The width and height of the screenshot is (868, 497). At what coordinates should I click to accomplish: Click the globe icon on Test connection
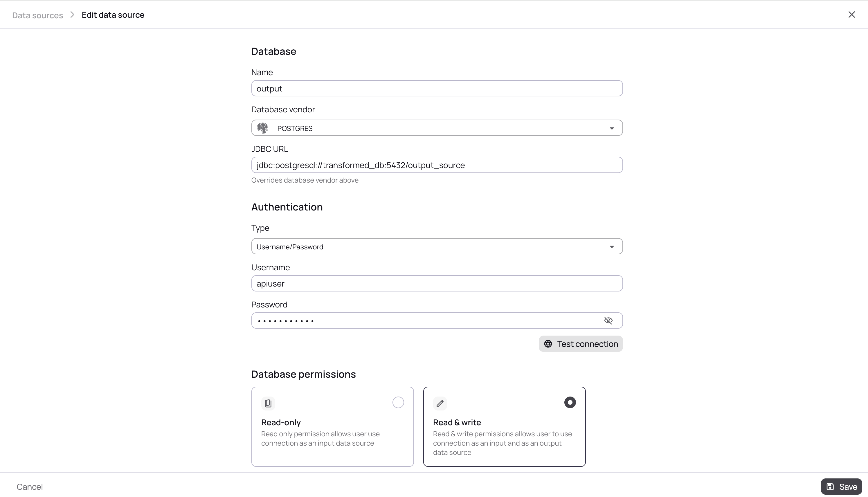[548, 344]
